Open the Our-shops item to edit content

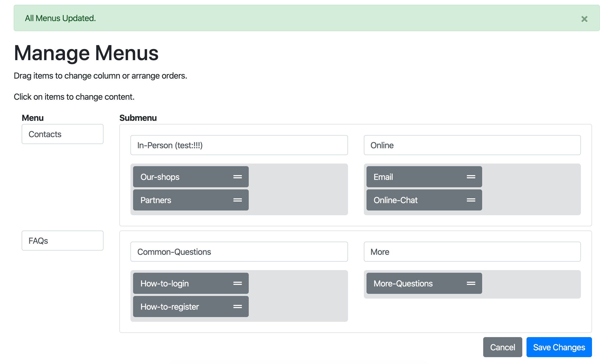pos(172,177)
